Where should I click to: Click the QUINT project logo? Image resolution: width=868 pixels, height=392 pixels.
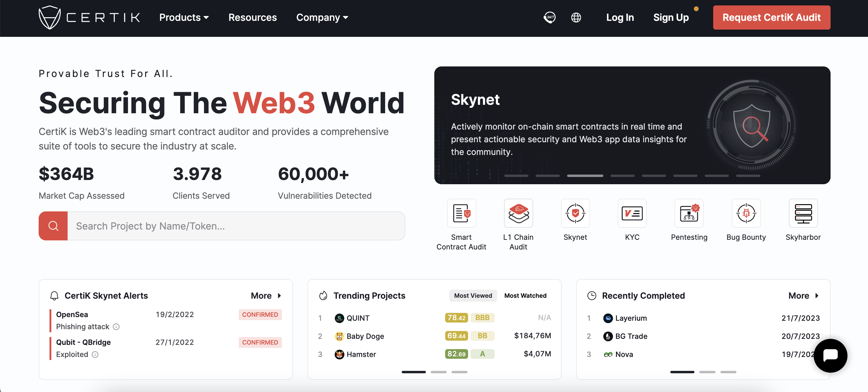(x=339, y=318)
